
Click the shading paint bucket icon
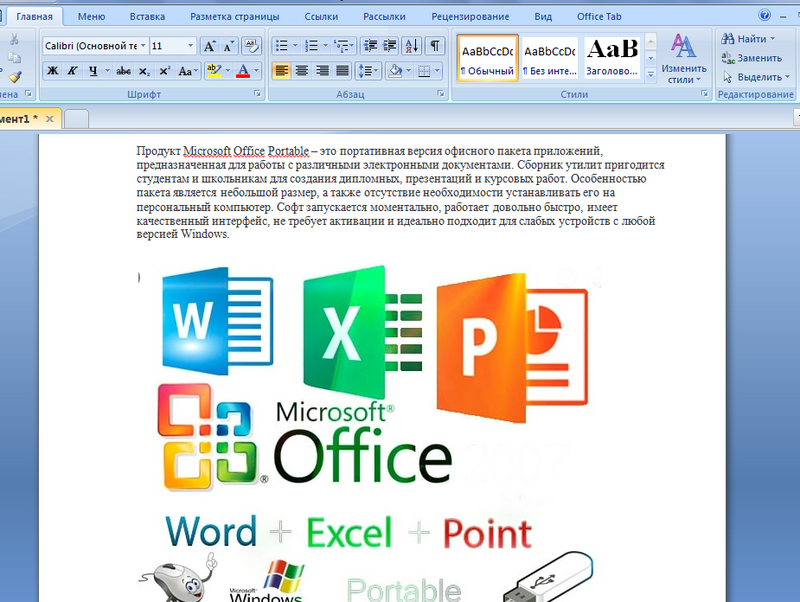tap(395, 71)
